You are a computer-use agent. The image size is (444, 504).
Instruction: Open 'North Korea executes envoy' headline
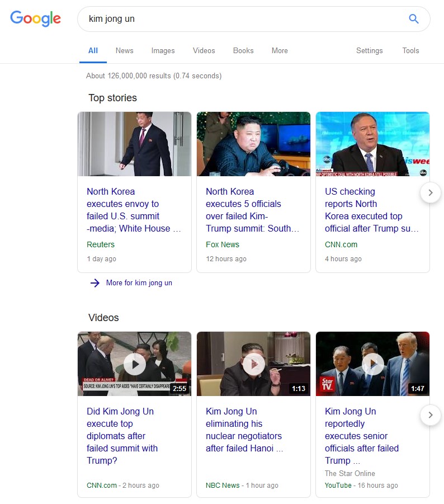[134, 210]
